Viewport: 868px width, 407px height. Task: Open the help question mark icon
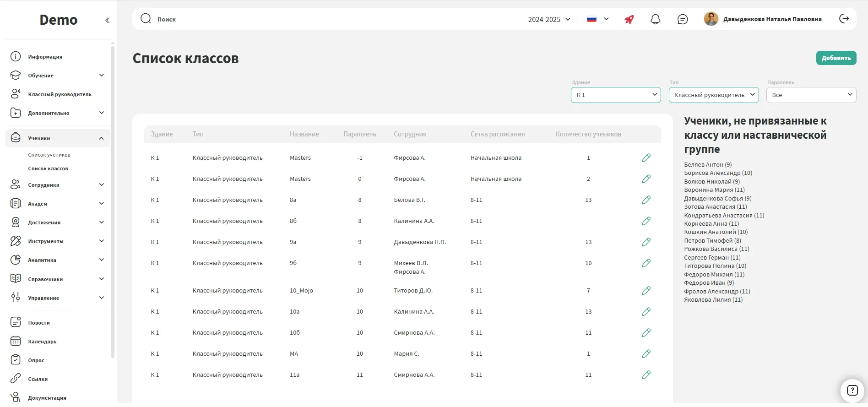[852, 391]
